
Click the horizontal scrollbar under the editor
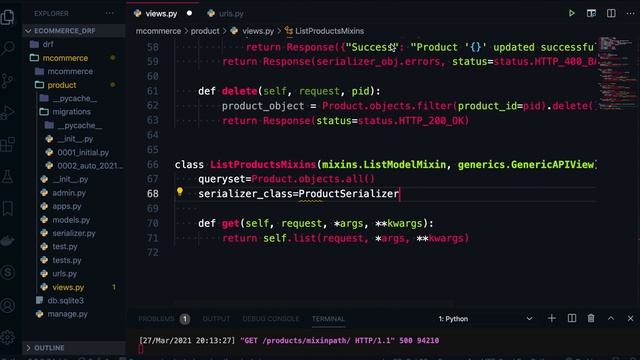click(x=313, y=304)
